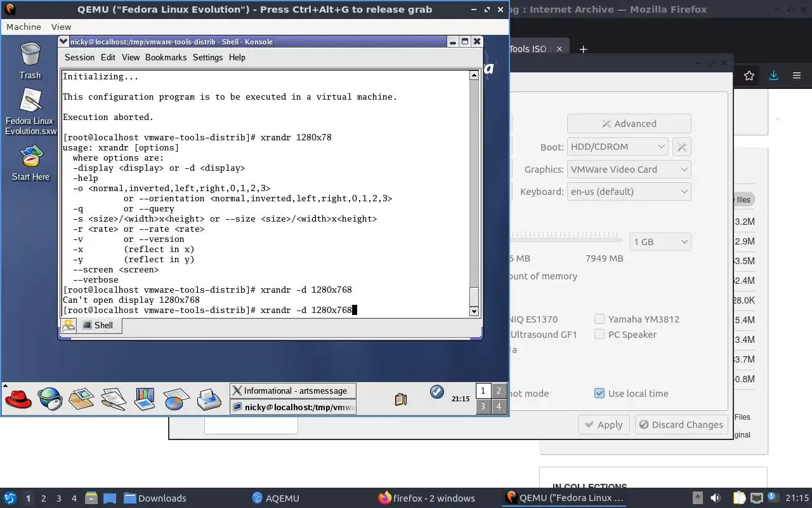
Task: Click host show-desktop icon in taskbar
Action: pyautogui.click(x=109, y=498)
